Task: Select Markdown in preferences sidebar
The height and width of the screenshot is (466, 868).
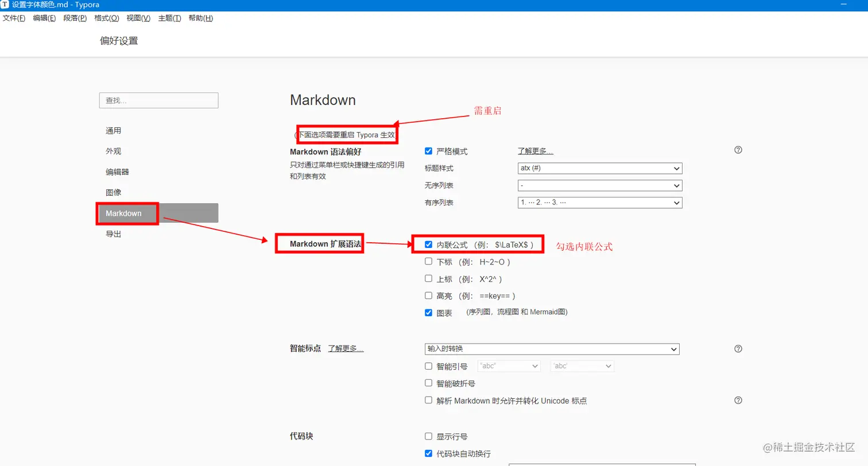Action: click(x=158, y=213)
